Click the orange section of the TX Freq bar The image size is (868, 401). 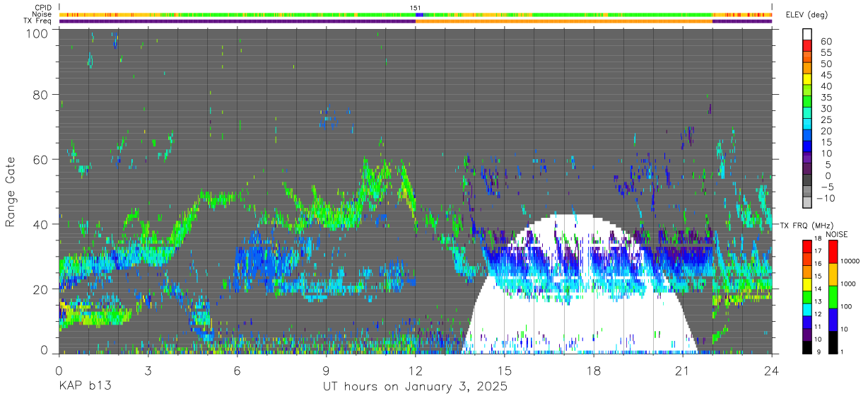point(564,21)
